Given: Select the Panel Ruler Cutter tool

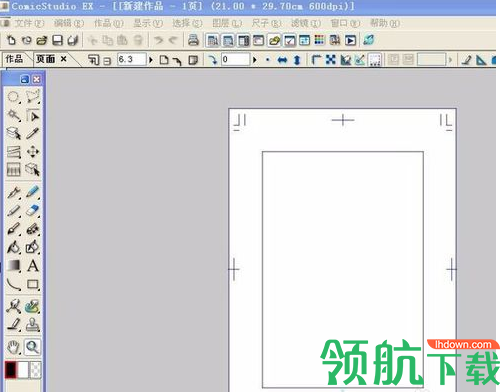Looking at the screenshot, I should pyautogui.click(x=14, y=152).
